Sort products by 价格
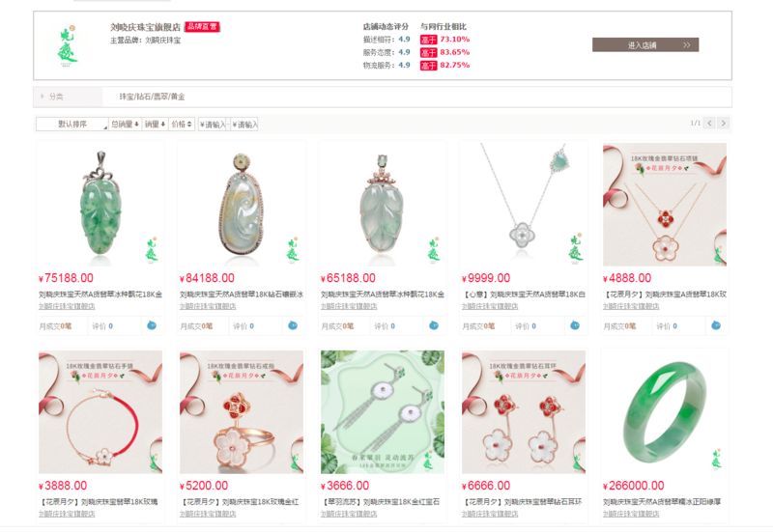This screenshot has height=532, width=773. click(182, 125)
